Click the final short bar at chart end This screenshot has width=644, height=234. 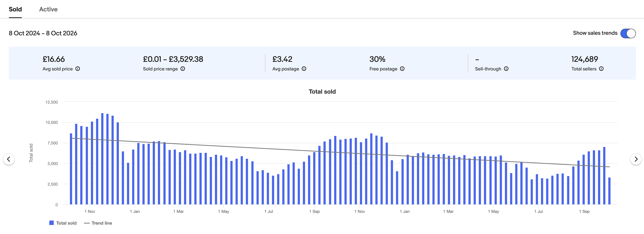tap(609, 191)
